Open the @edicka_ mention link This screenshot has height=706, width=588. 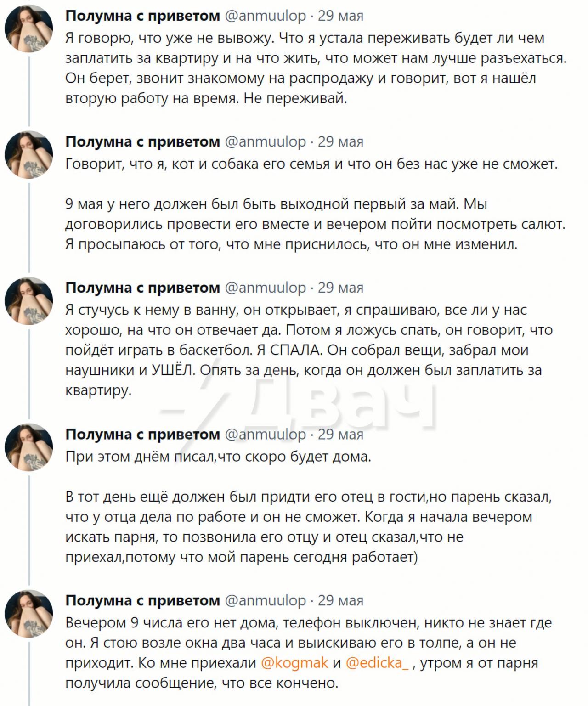[377, 663]
